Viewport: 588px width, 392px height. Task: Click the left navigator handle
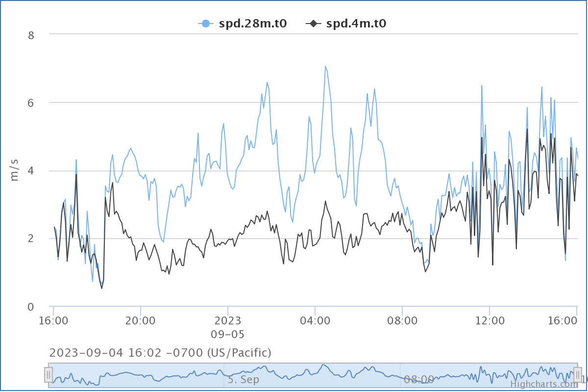point(49,375)
